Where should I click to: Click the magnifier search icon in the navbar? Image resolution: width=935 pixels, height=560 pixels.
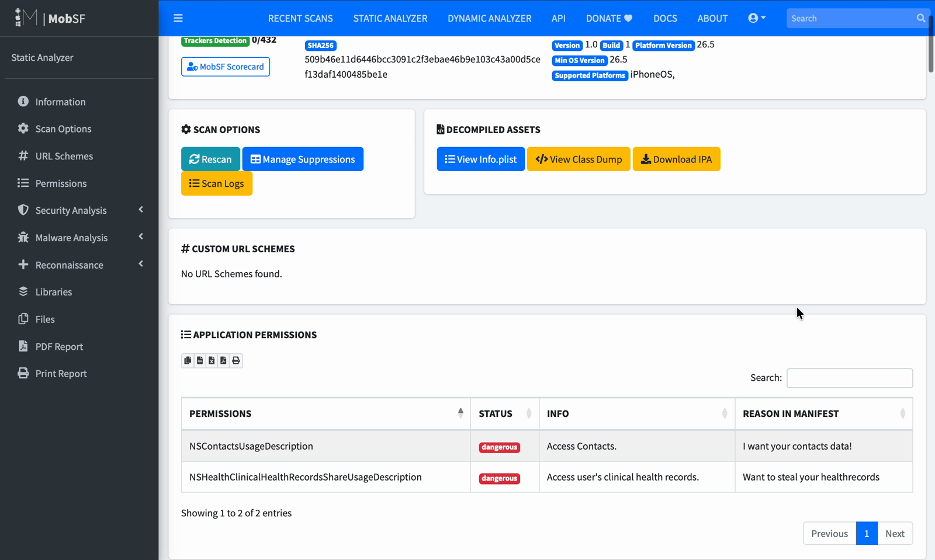[921, 18]
